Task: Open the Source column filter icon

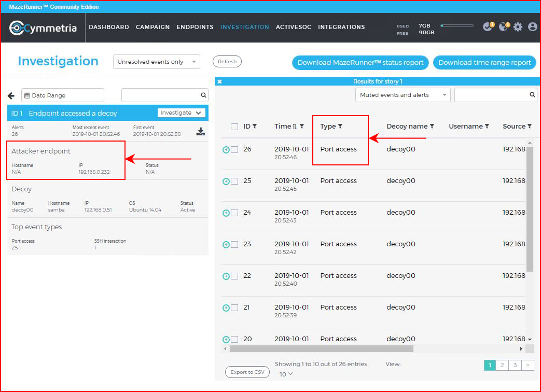Action: tap(530, 126)
